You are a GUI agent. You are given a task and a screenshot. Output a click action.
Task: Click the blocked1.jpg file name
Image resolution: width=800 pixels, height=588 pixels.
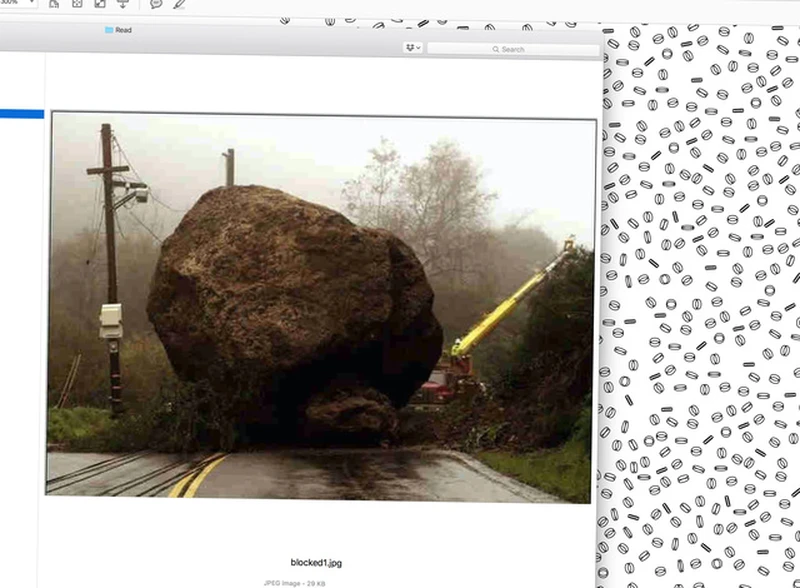pos(316,562)
